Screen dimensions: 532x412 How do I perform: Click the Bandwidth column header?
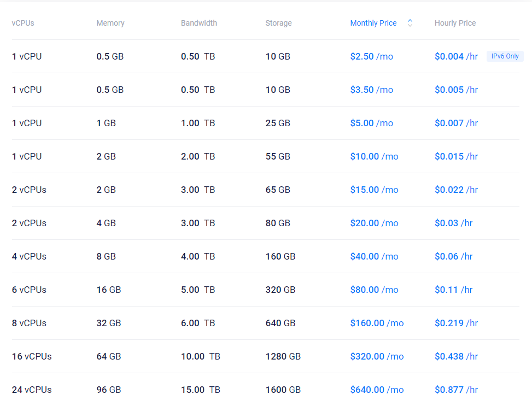(199, 23)
